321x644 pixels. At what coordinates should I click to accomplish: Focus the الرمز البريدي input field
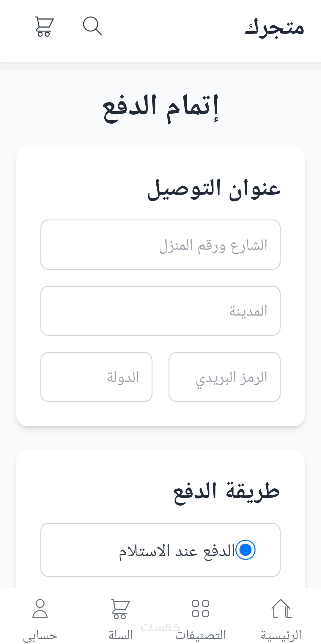click(224, 377)
